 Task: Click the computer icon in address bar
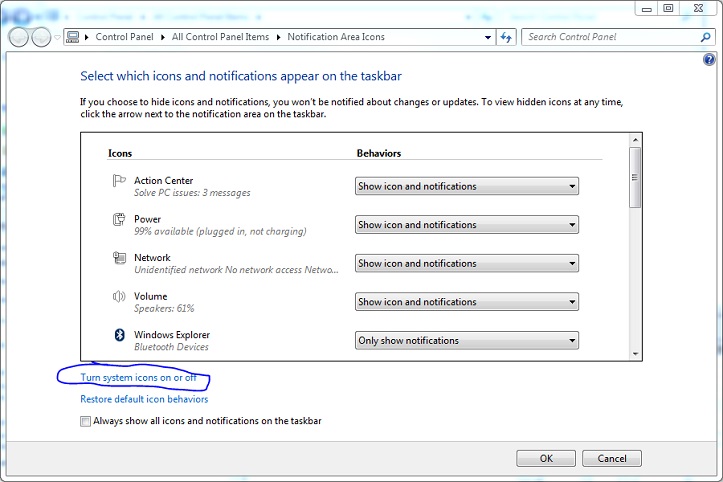[72, 37]
